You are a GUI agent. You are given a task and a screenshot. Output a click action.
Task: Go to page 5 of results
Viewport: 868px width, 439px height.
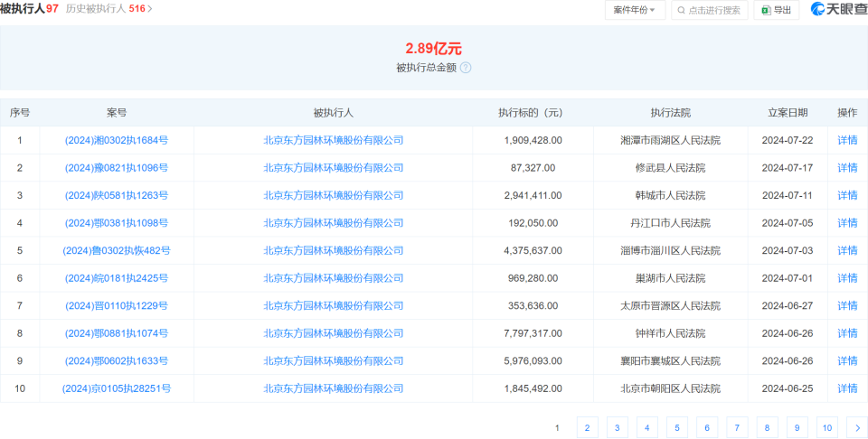[x=677, y=428]
